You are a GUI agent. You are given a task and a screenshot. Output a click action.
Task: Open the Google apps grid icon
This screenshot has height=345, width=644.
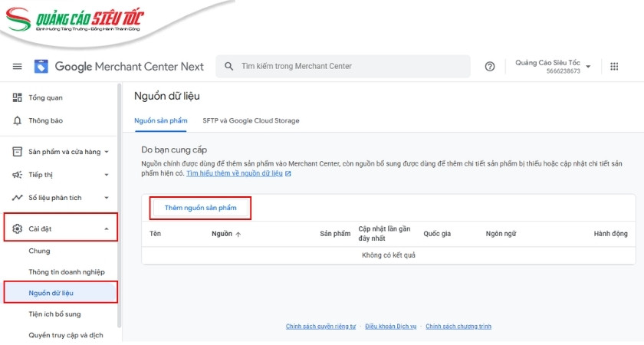614,67
